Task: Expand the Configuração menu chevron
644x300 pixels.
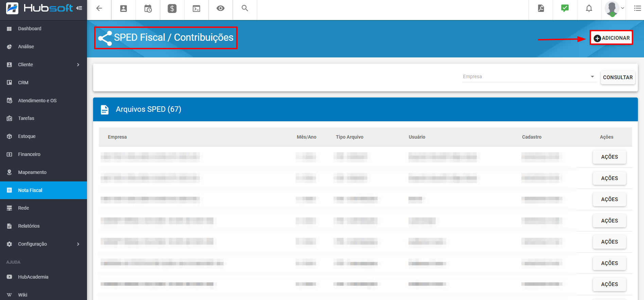Action: [78, 244]
